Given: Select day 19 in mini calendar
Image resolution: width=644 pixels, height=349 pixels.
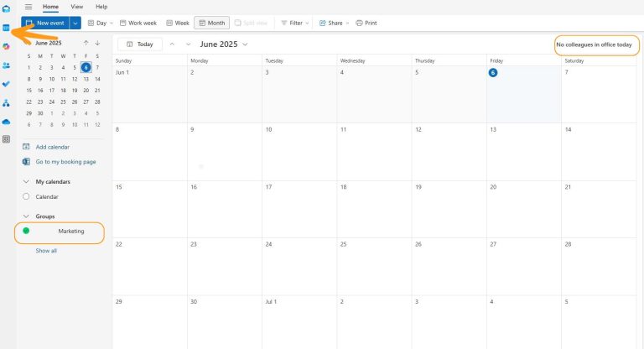Looking at the screenshot, I should point(75,91).
